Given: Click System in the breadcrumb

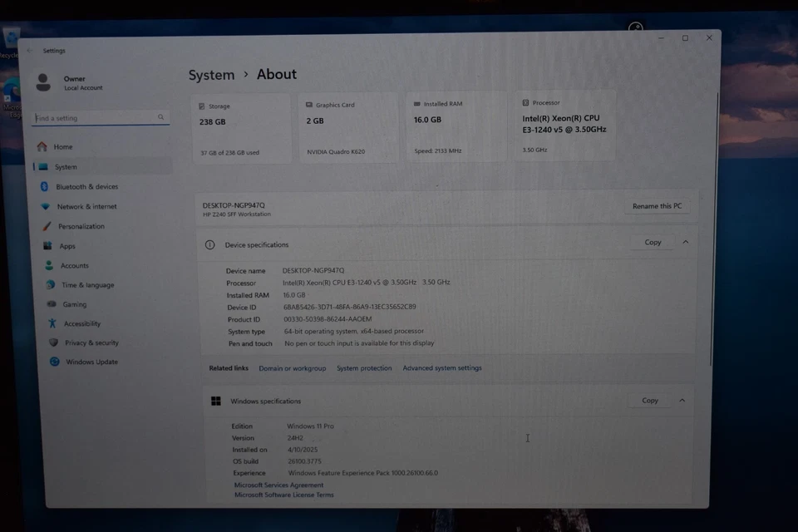Looking at the screenshot, I should (x=210, y=74).
